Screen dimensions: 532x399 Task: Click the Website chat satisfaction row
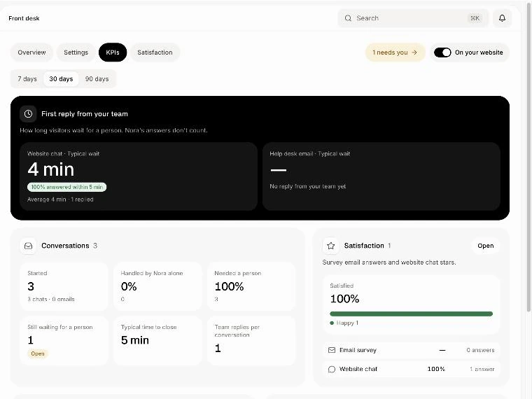click(x=411, y=369)
